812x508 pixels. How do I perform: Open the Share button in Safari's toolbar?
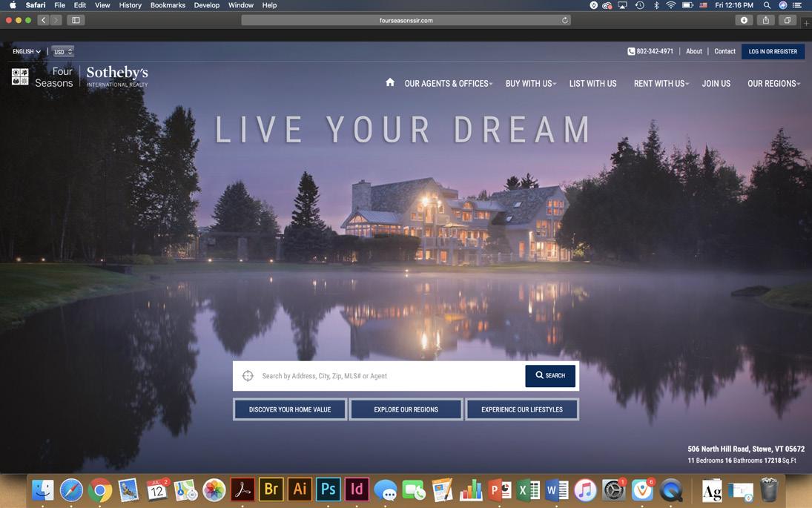click(765, 20)
